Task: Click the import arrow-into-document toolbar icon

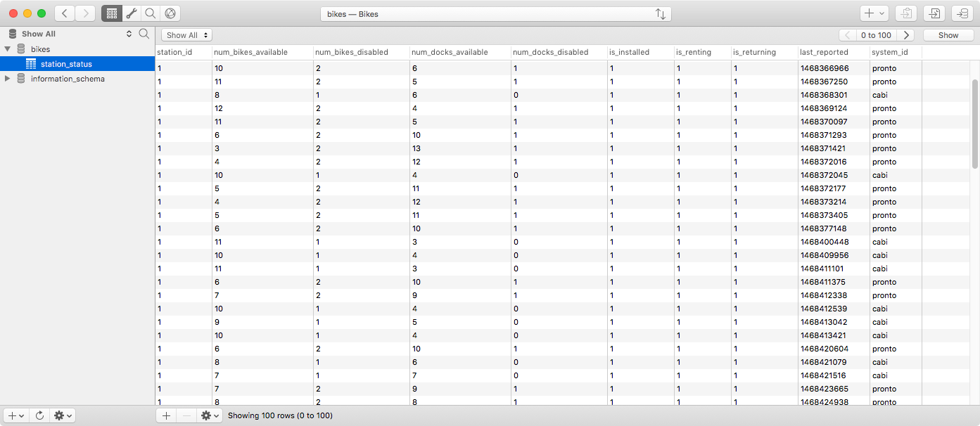Action: [x=934, y=13]
